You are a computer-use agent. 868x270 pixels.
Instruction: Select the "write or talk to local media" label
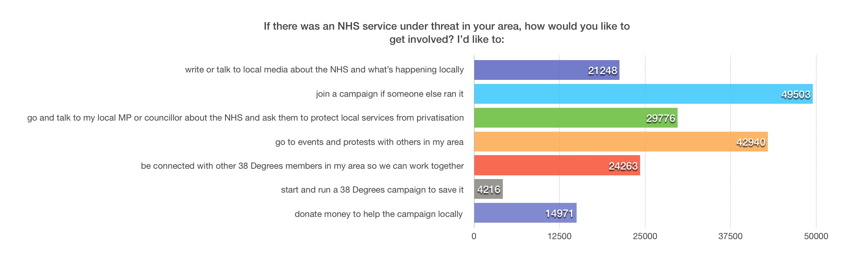324,70
